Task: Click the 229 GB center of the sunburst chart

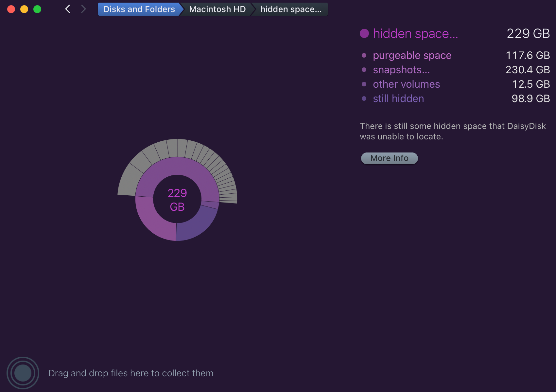Action: (x=177, y=200)
